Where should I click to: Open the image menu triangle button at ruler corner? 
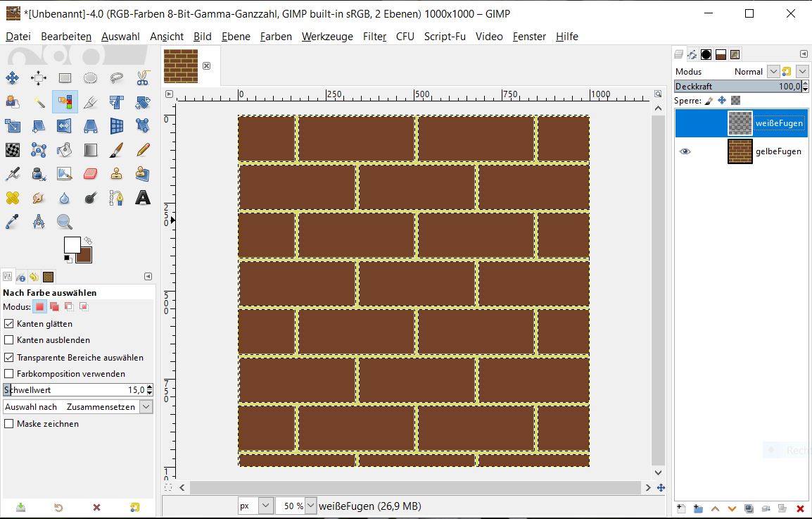[169, 94]
